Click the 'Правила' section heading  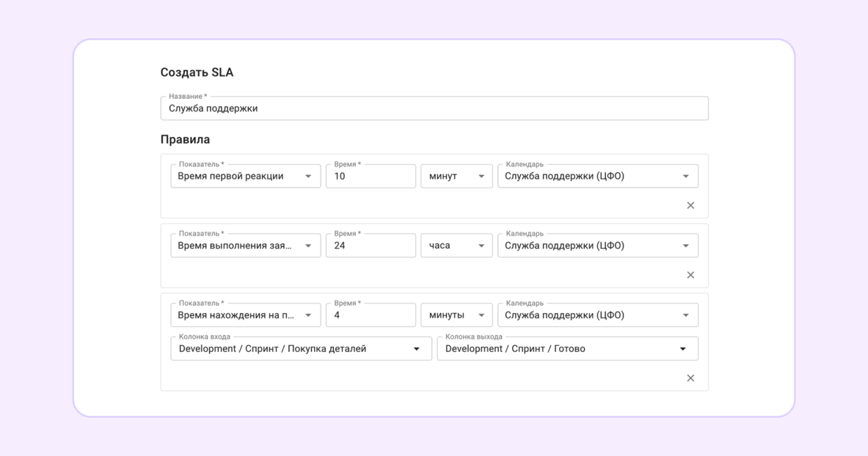[185, 140]
